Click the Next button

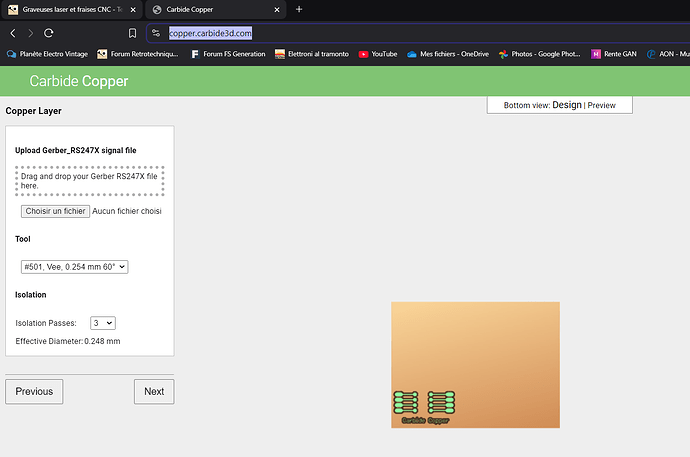coord(154,391)
